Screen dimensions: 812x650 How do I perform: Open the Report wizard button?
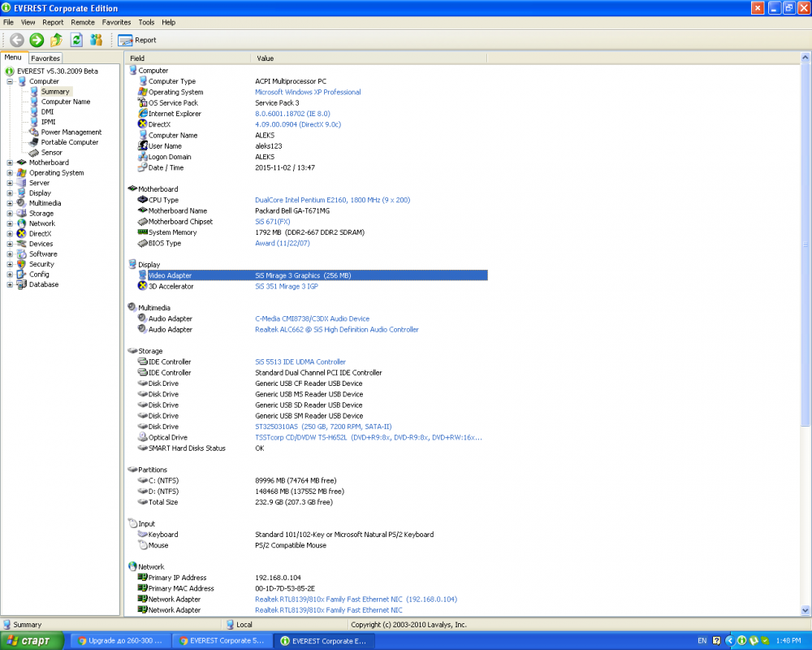coord(136,40)
